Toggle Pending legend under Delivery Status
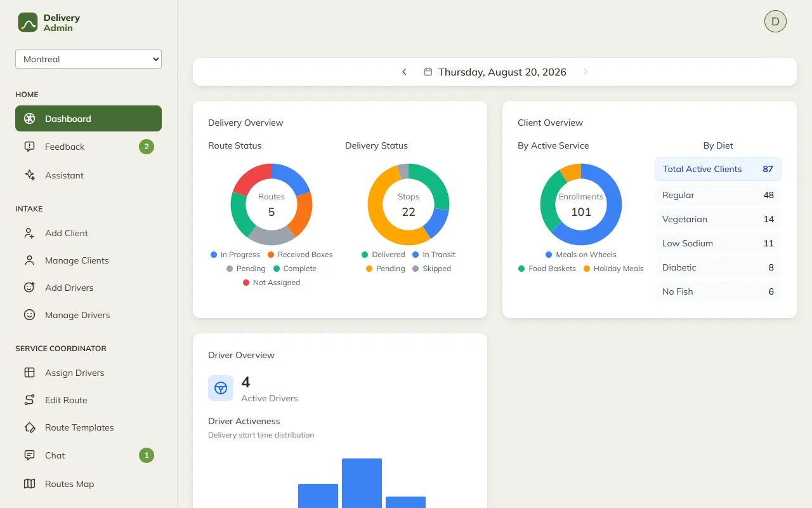This screenshot has width=812, height=508. point(386,269)
